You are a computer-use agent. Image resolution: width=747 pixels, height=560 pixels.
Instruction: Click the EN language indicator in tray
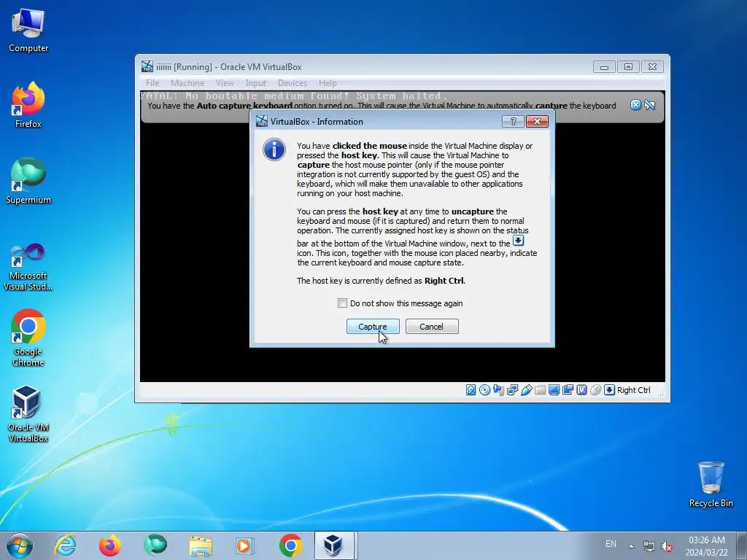(x=611, y=544)
